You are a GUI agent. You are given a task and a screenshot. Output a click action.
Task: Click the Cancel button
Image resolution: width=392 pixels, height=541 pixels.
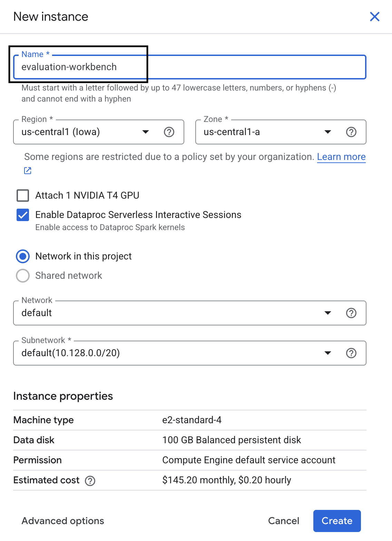[284, 521]
